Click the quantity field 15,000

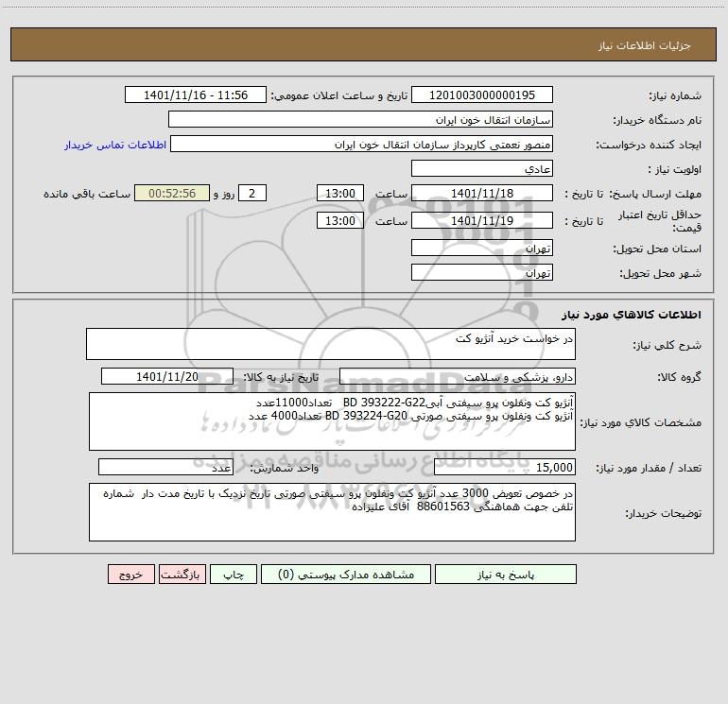coord(505,468)
